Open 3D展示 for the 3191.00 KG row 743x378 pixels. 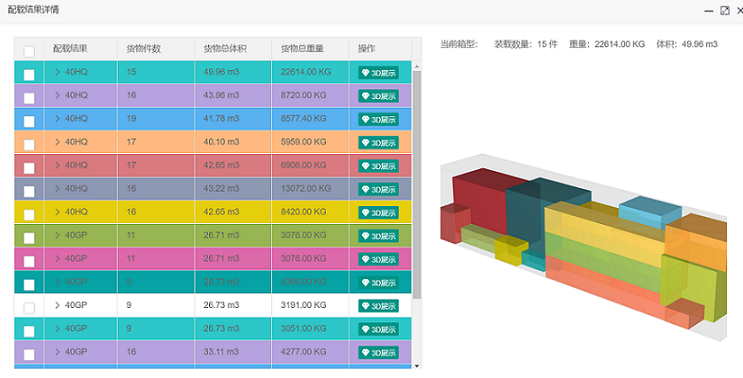[x=378, y=306]
